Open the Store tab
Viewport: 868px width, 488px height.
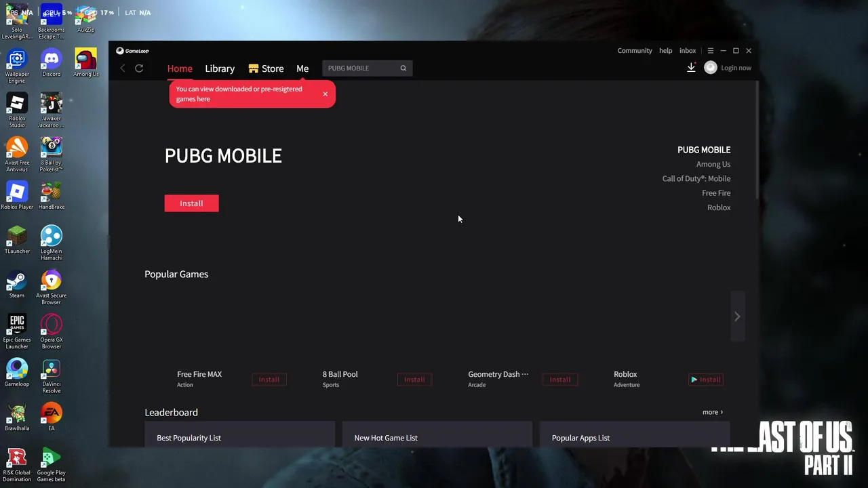[266, 68]
